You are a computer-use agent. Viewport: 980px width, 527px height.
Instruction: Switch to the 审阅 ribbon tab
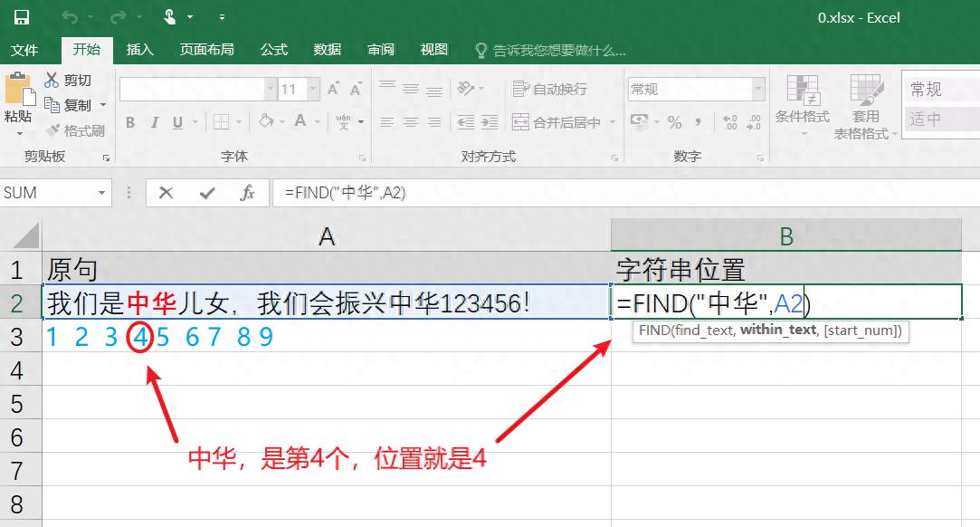381,50
